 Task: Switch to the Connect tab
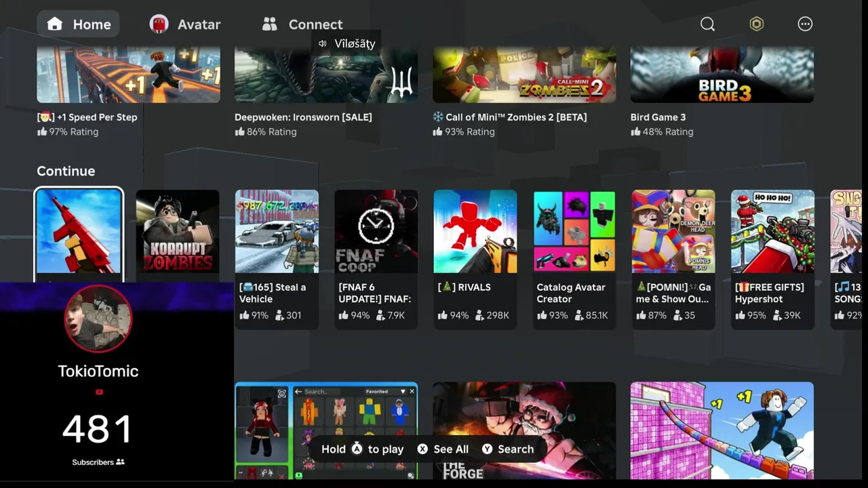302,24
